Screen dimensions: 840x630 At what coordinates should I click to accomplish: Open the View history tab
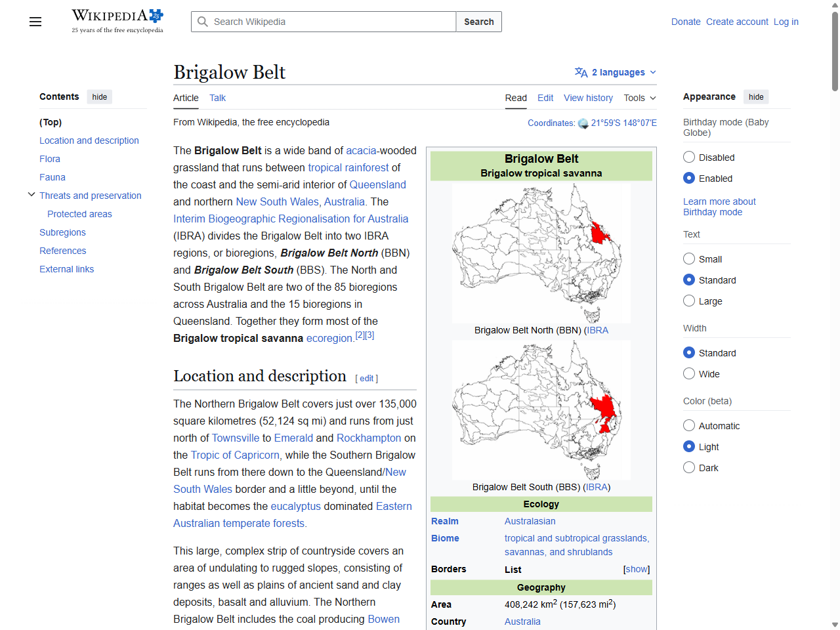[x=587, y=98]
